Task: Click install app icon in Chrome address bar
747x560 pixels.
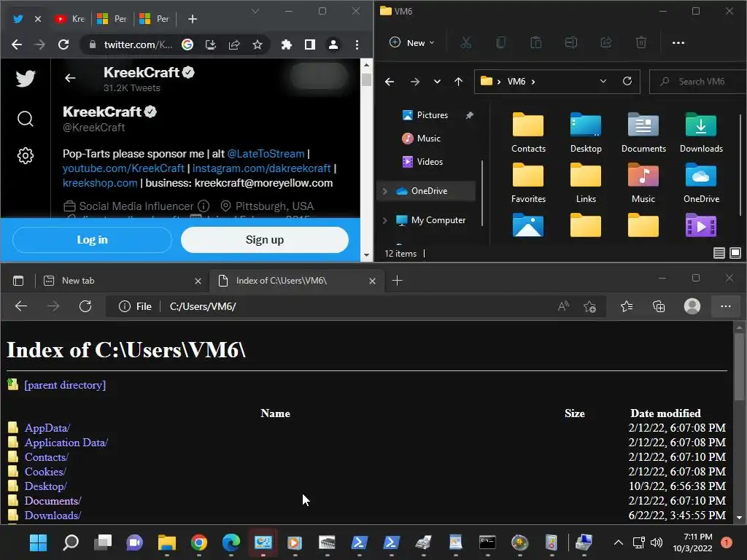Action: point(211,44)
